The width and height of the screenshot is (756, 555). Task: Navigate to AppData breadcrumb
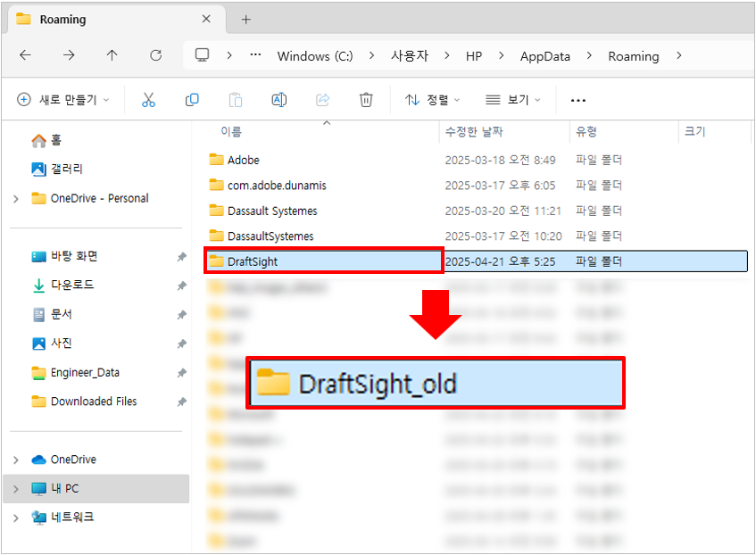[544, 56]
